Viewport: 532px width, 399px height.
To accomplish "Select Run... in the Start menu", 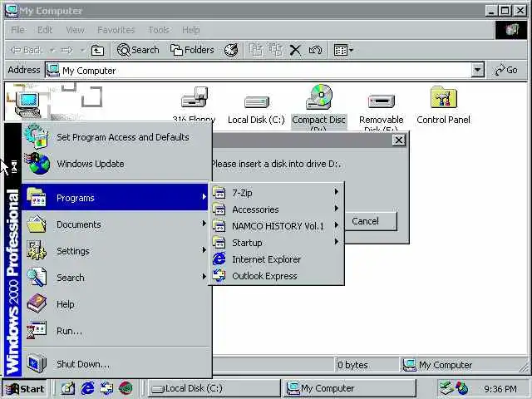I will [116, 331].
